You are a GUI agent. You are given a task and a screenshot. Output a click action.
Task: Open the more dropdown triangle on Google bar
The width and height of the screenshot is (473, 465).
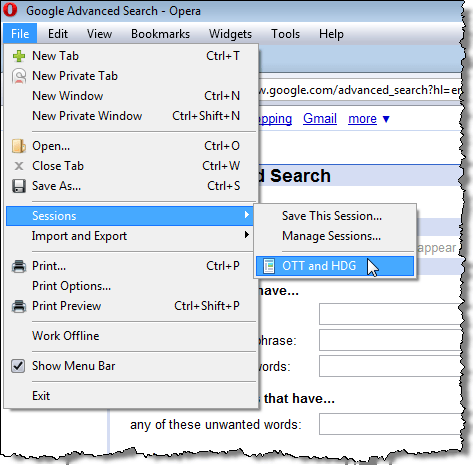(x=386, y=119)
